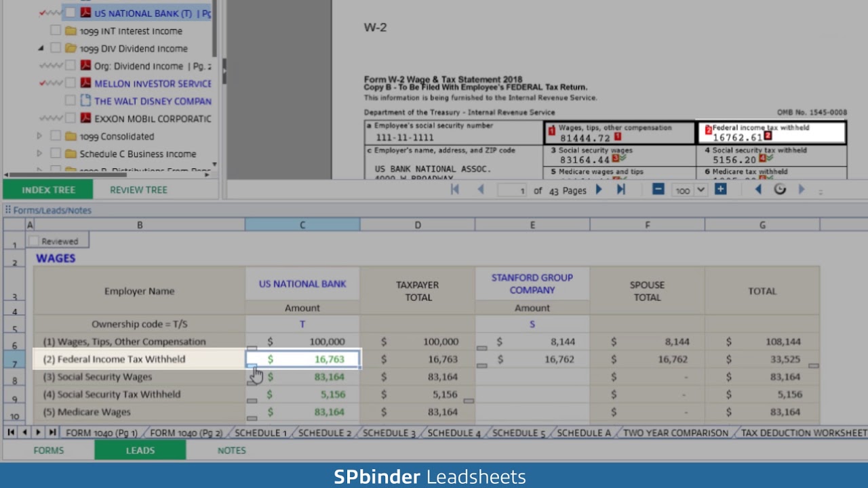Click spouse federal withheld 16,762 in column E
868x488 pixels.
(532, 359)
